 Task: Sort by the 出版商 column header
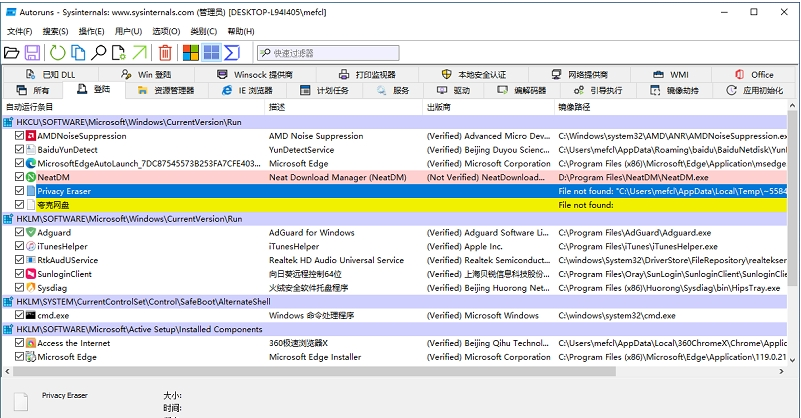(489, 107)
